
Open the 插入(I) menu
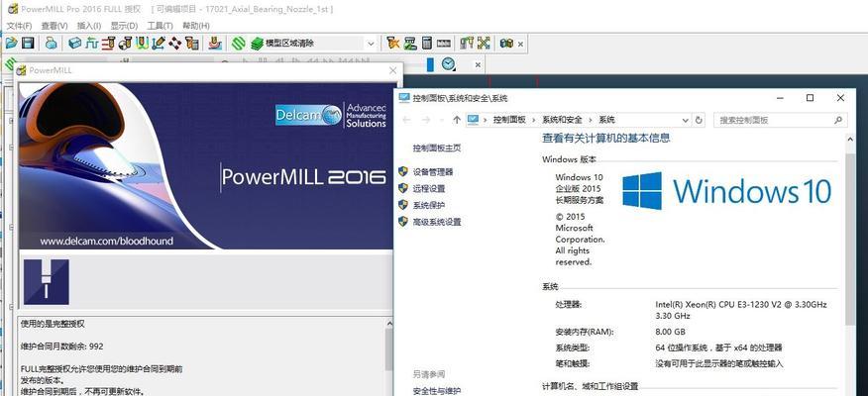pos(89,26)
